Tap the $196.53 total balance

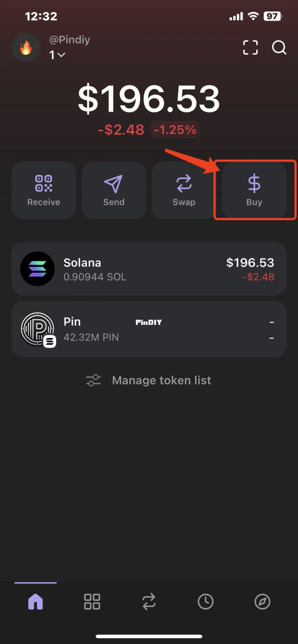pyautogui.click(x=149, y=100)
